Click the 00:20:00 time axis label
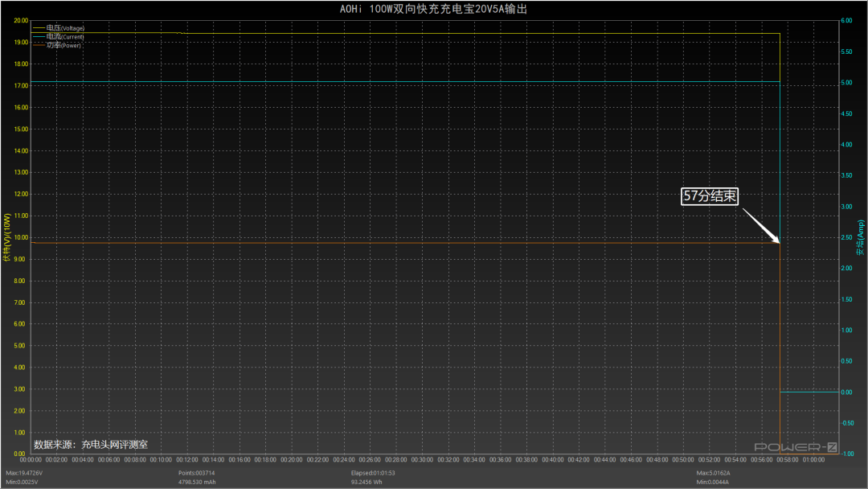 tap(292, 460)
